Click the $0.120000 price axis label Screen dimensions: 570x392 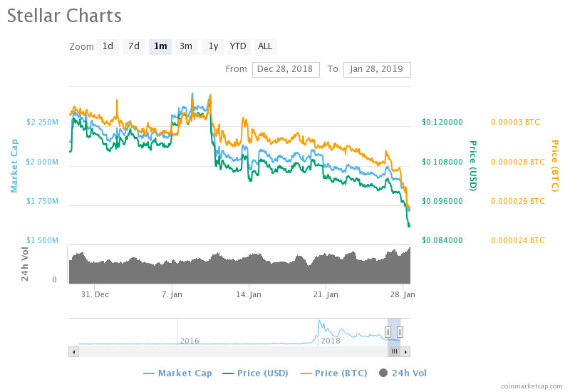click(442, 122)
